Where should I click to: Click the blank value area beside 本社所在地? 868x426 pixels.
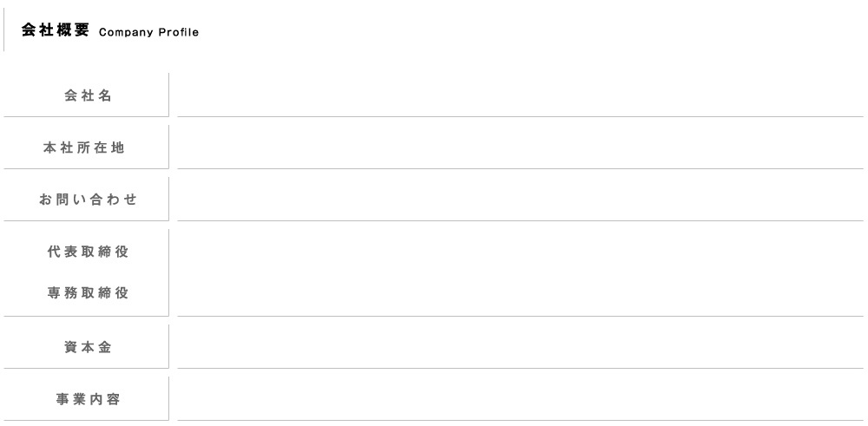(x=520, y=147)
